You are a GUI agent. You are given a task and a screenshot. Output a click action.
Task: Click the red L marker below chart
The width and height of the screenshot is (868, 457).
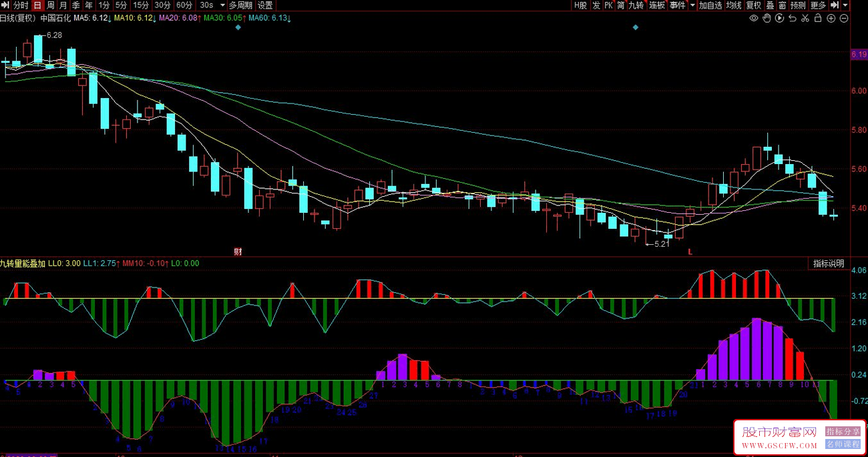[x=690, y=252]
